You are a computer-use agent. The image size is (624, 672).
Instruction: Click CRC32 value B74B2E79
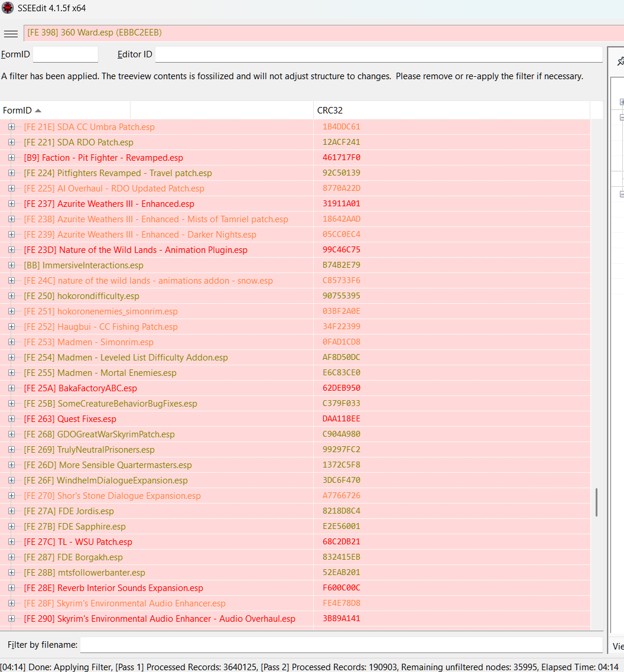341,265
